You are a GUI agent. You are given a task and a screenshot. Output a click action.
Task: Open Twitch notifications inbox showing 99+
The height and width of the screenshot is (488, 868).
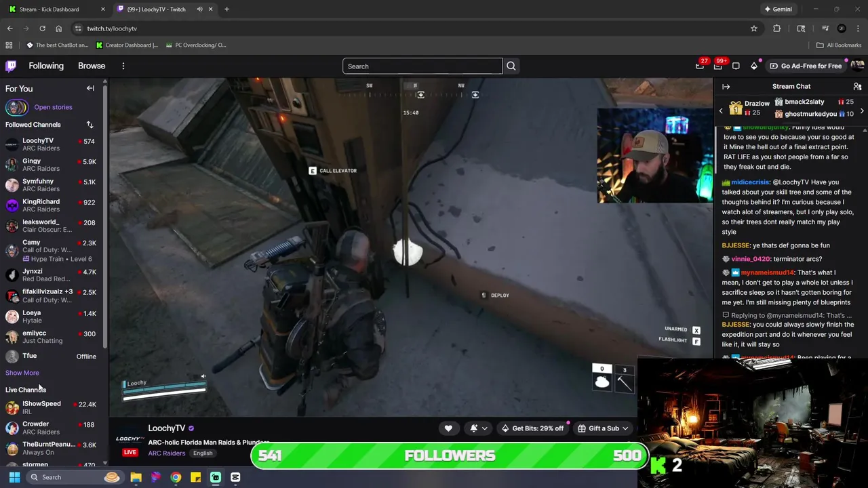pos(718,66)
